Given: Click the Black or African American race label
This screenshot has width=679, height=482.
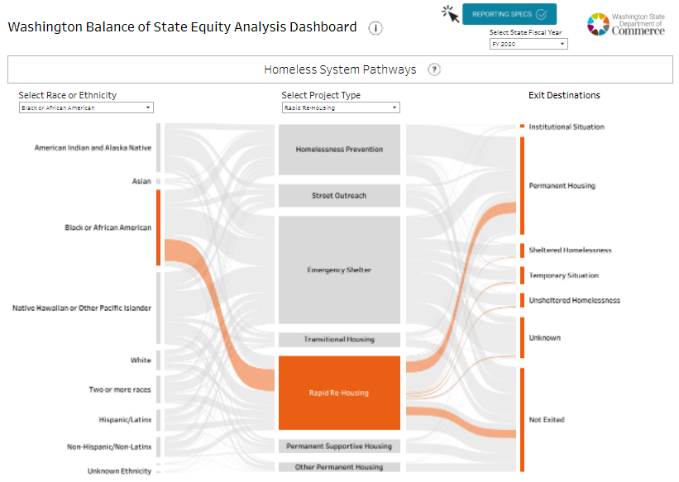Looking at the screenshot, I should coord(108,228).
